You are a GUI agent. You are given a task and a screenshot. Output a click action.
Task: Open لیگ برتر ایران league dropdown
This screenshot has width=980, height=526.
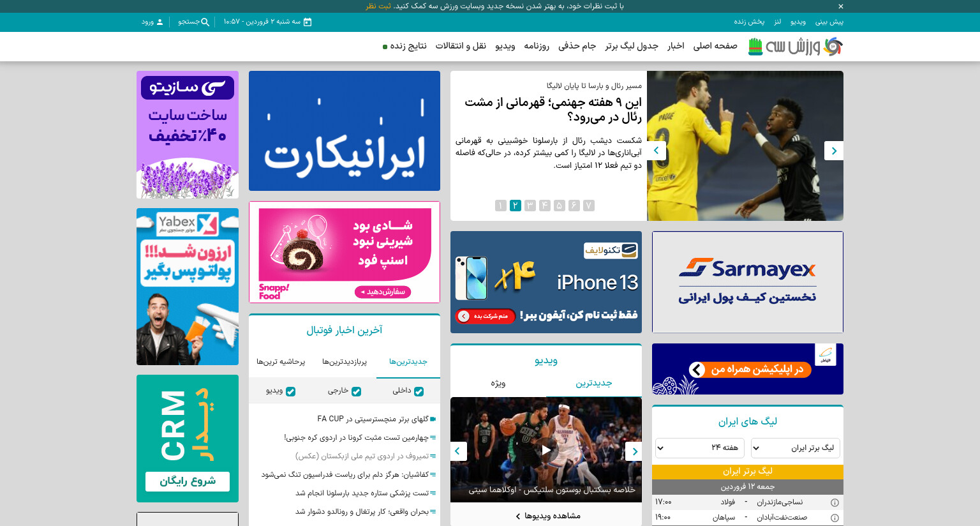[796, 448]
